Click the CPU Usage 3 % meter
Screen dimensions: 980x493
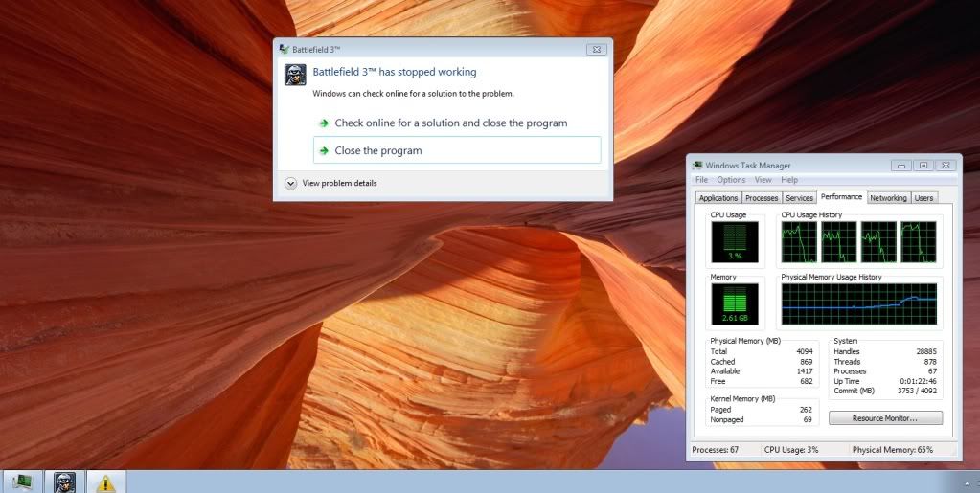point(735,242)
